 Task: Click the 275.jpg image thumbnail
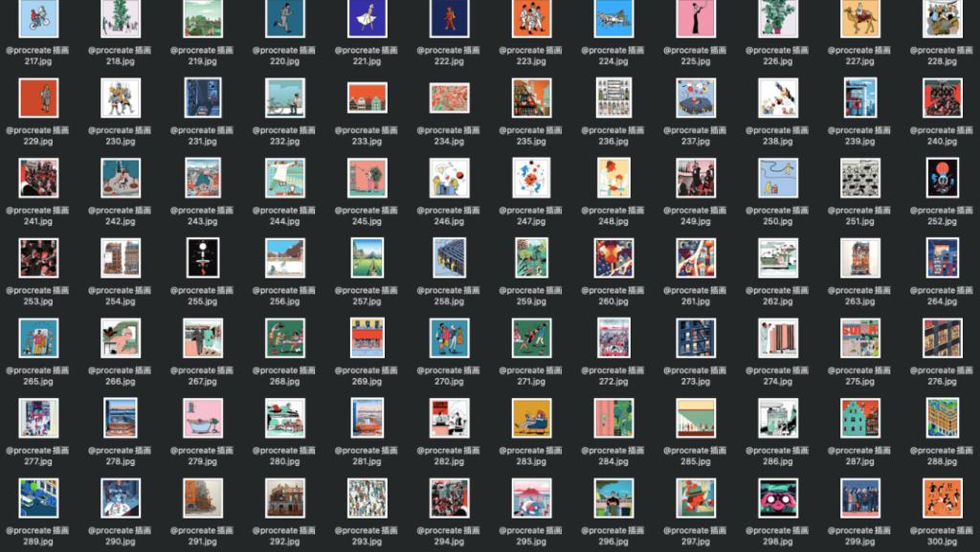[860, 338]
